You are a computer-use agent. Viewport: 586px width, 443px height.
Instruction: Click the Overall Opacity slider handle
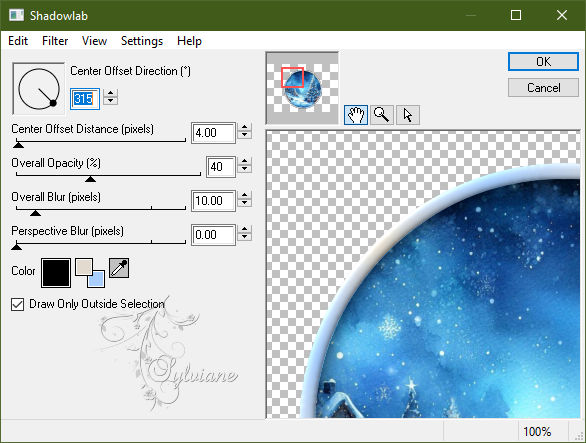[90, 179]
